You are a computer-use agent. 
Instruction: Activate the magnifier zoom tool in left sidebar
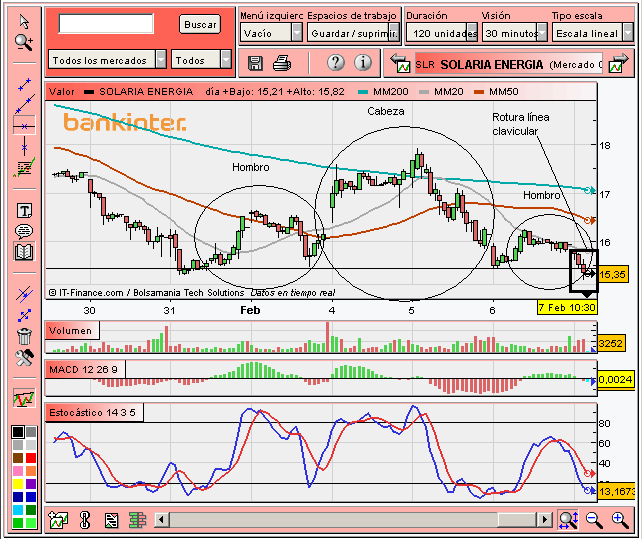24,42
